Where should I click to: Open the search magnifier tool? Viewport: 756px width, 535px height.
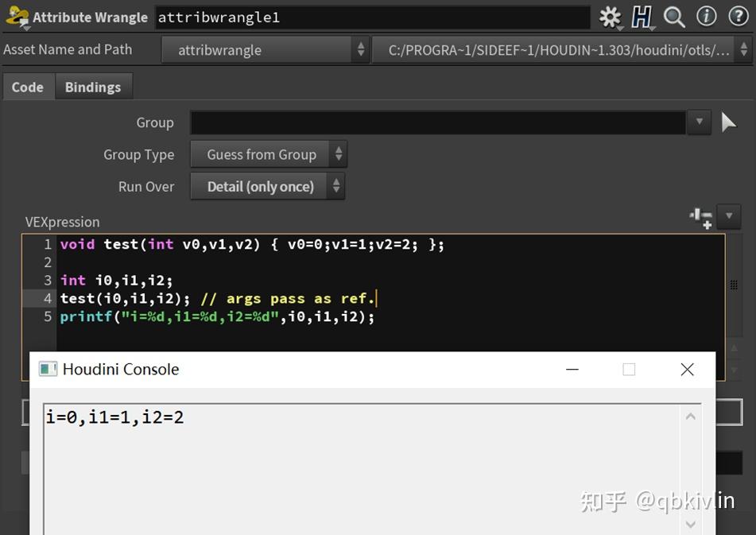(x=673, y=16)
